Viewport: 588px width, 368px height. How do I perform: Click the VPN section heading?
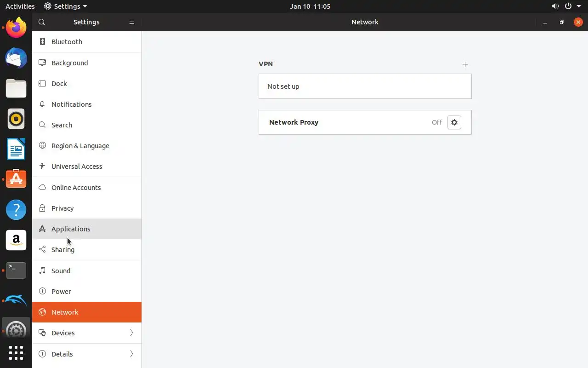click(266, 64)
